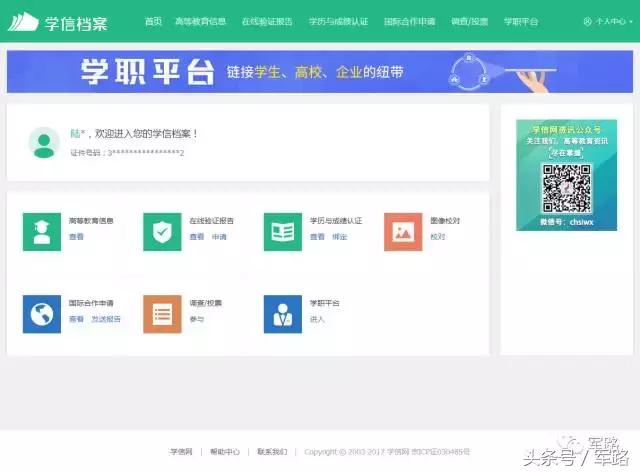Open 学历与成绩认证 in the top navigation
This screenshot has width=640, height=473.
pyautogui.click(x=338, y=21)
